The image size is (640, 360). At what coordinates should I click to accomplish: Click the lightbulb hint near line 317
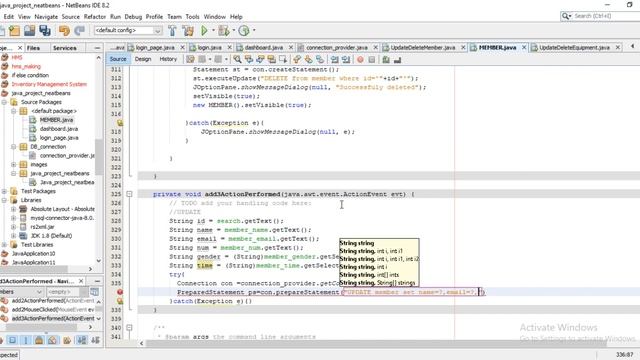[x=120, y=122]
